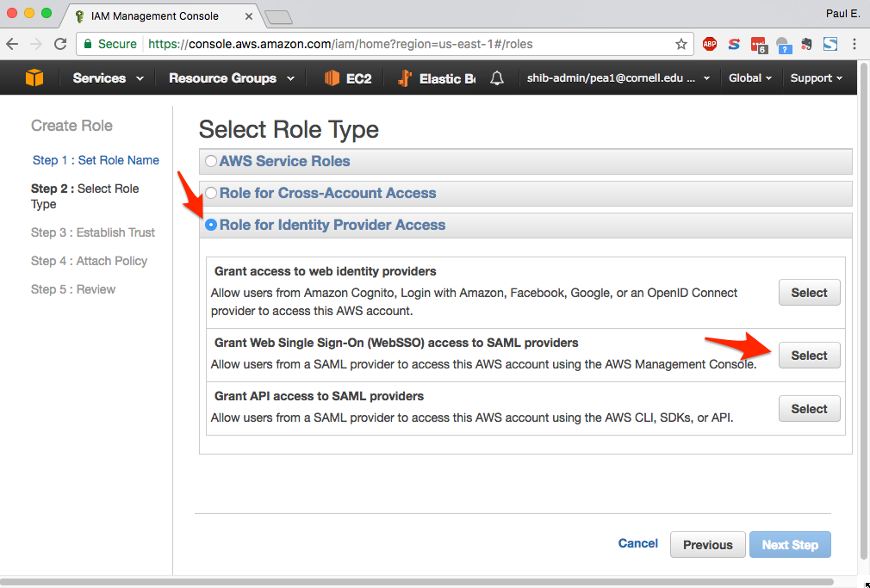Go to Step 1 : Set Role Name link
The height and width of the screenshot is (588, 870).
coord(96,160)
